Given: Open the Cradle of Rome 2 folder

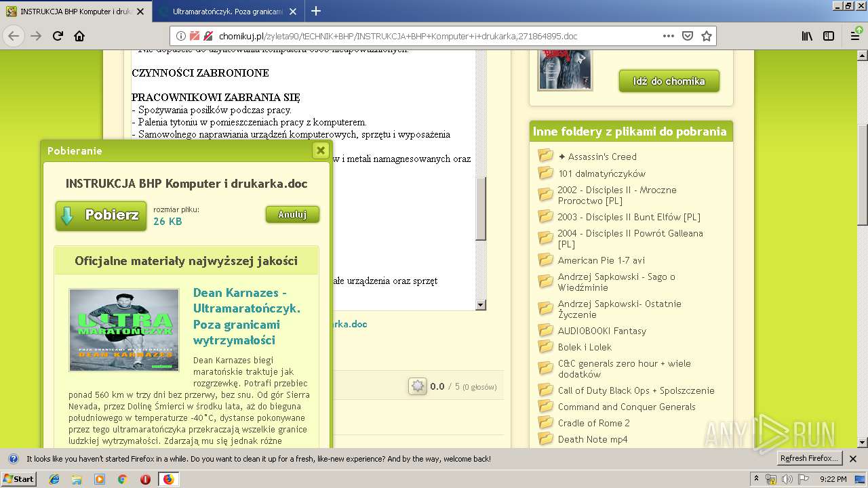Looking at the screenshot, I should pyautogui.click(x=594, y=423).
